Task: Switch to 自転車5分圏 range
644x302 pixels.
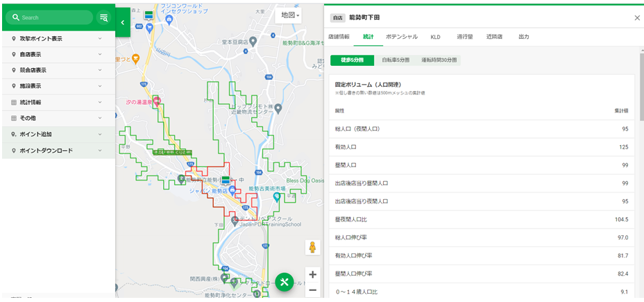Action: click(396, 60)
